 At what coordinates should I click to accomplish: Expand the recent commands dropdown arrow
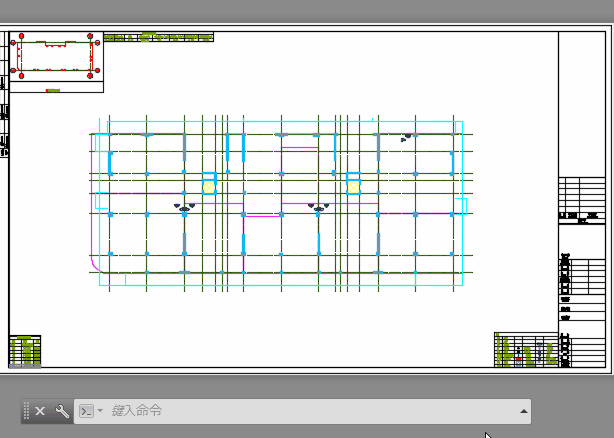point(100,411)
